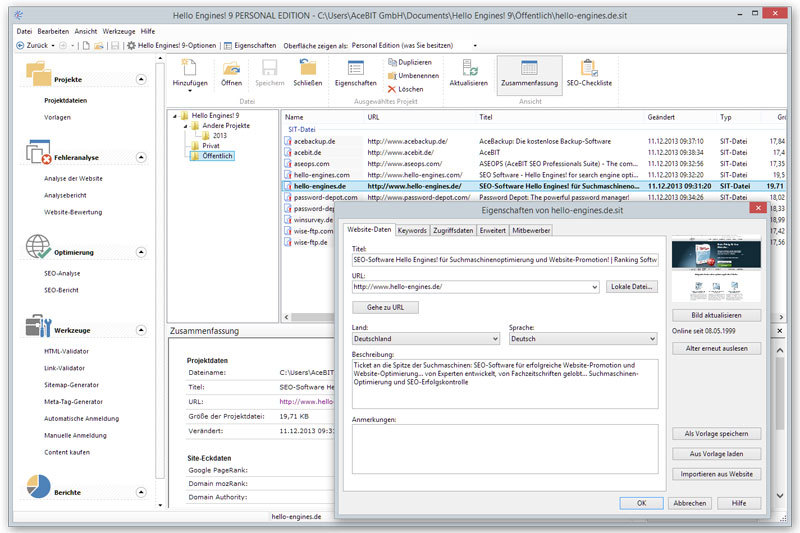Image resolution: width=800 pixels, height=533 pixels.
Task: Click the Projekte folders icon
Action: point(38,74)
